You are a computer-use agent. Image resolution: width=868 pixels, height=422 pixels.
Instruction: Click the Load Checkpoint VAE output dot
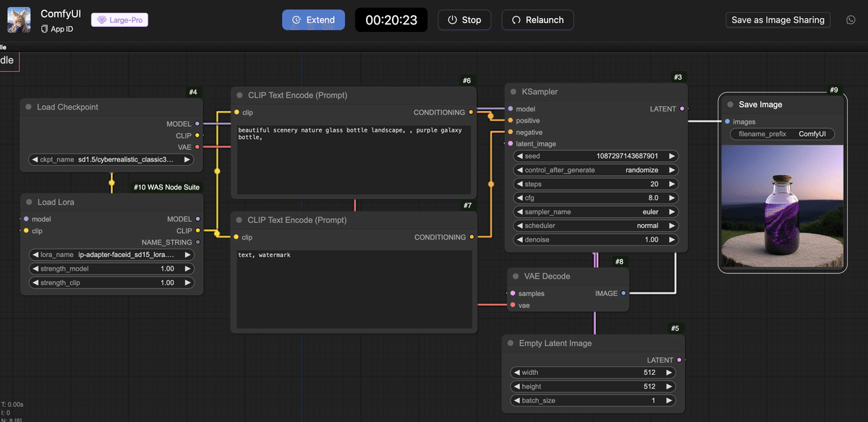(x=198, y=147)
